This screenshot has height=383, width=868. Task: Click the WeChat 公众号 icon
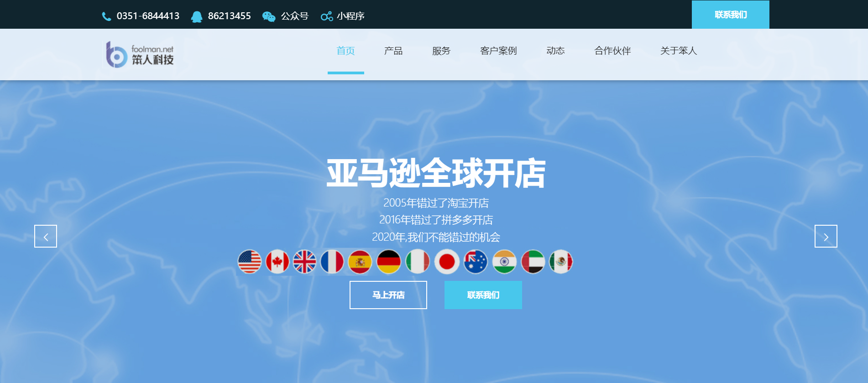(269, 16)
